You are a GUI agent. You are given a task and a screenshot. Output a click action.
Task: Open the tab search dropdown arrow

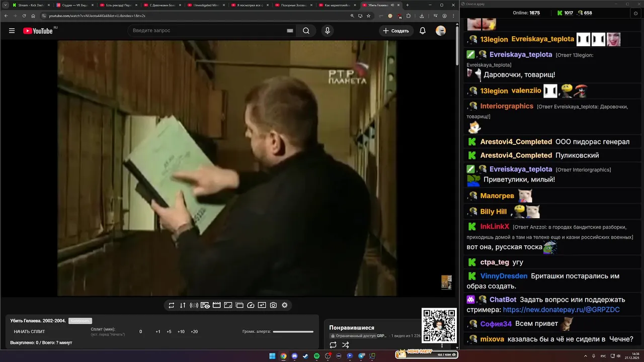tap(5, 5)
